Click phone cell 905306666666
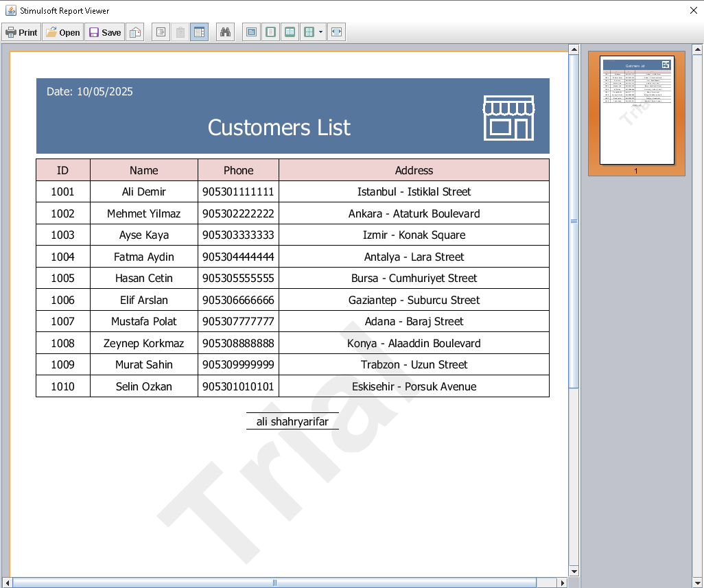The image size is (704, 588). pos(238,300)
